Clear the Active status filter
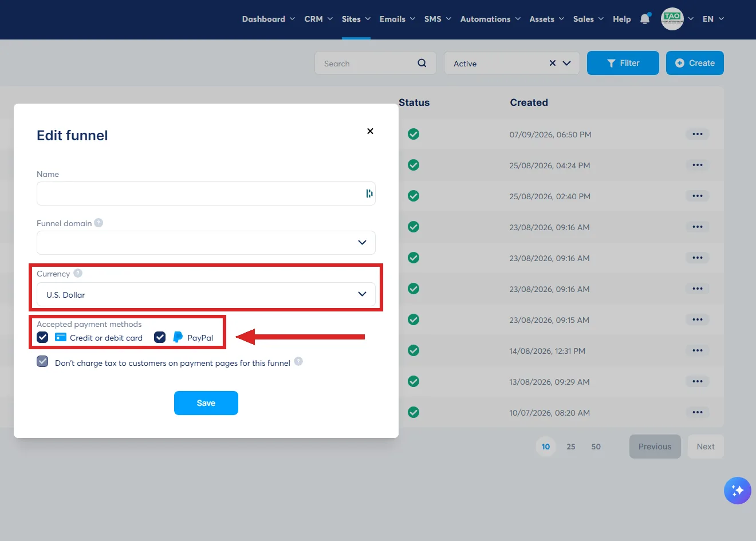The width and height of the screenshot is (756, 541). pyautogui.click(x=553, y=63)
